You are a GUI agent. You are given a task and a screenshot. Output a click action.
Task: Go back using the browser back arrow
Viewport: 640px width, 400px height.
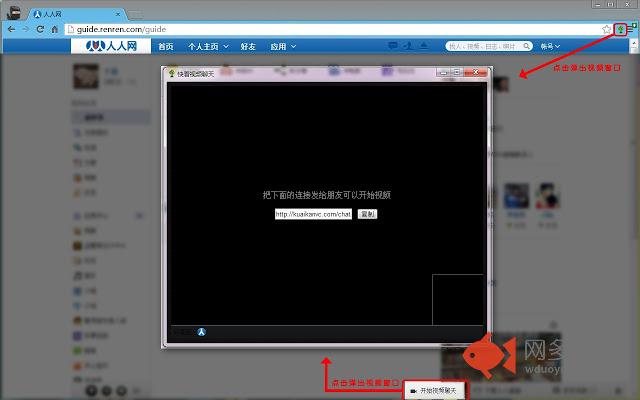(x=11, y=29)
